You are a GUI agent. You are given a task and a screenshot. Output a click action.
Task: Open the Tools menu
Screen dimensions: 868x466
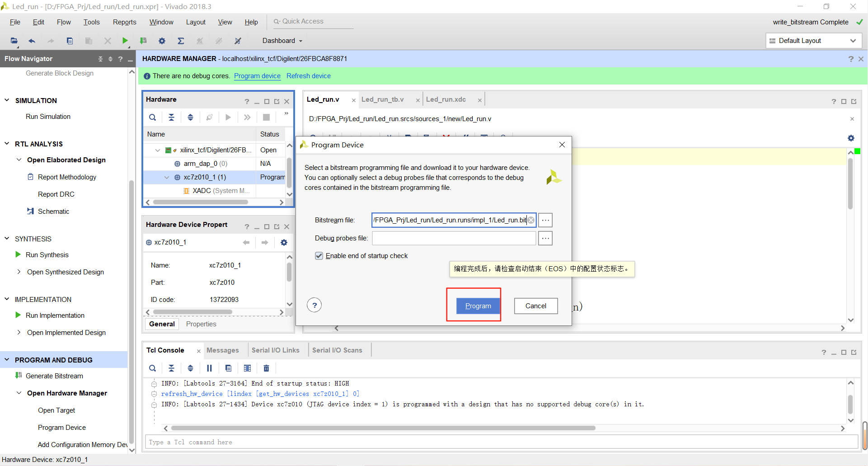[x=91, y=22]
